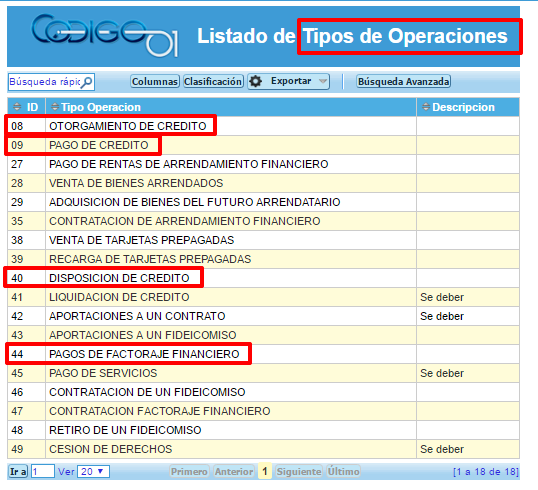The width and height of the screenshot is (538, 490).
Task: Go to the Siguiente page
Action: point(299,471)
